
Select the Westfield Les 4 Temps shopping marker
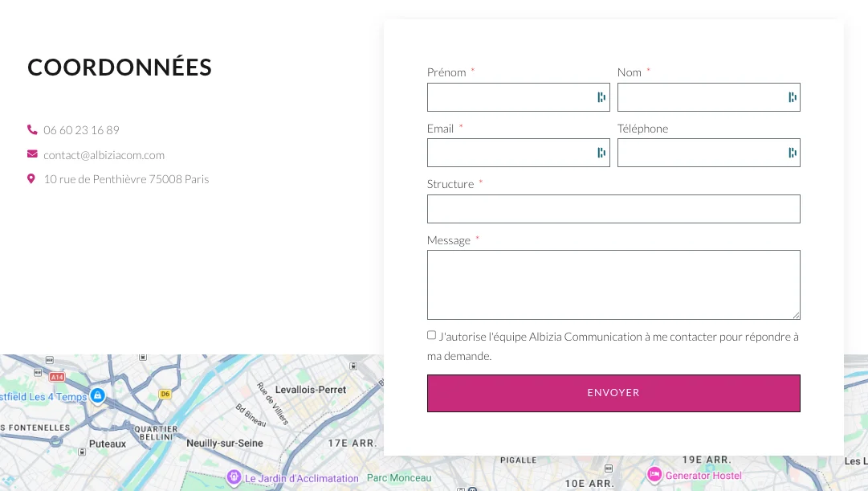[x=97, y=395]
